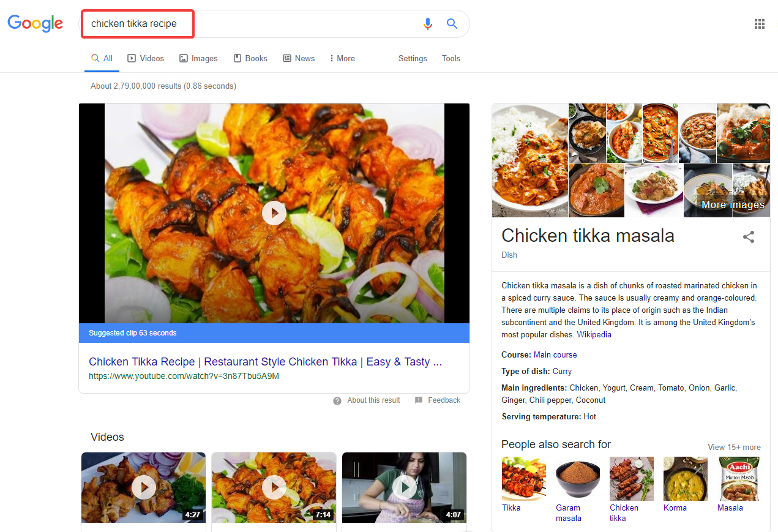Open the Settings menu
The width and height of the screenshot is (778, 532).
412,59
